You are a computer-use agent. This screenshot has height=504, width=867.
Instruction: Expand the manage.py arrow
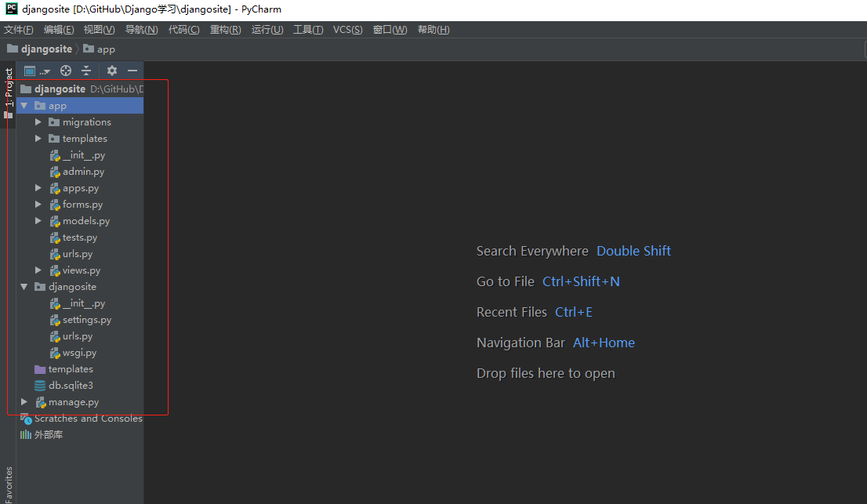24,402
